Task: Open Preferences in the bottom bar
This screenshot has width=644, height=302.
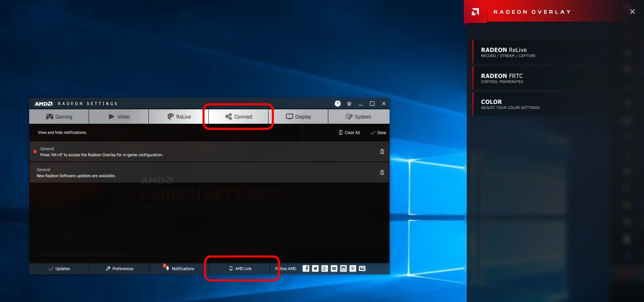Action: pos(119,268)
